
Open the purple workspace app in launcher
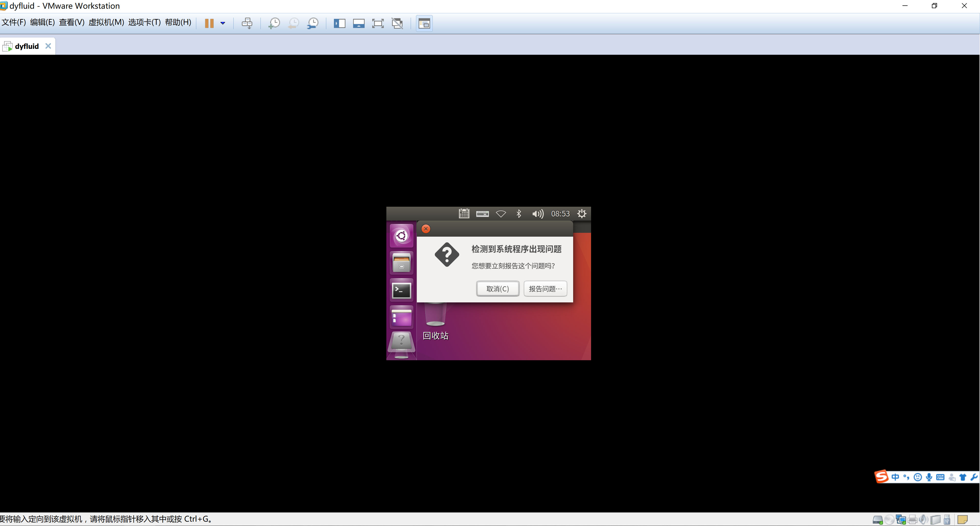[401, 317]
